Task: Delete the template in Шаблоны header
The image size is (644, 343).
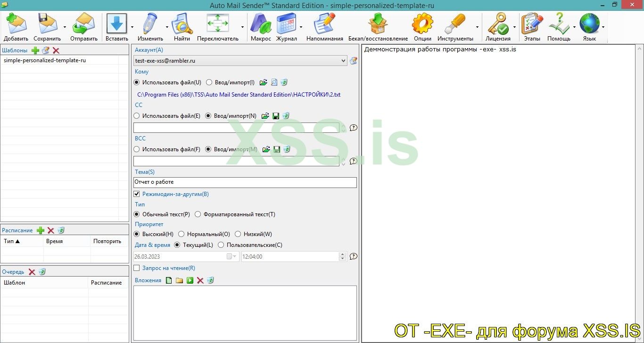Action: click(x=56, y=50)
